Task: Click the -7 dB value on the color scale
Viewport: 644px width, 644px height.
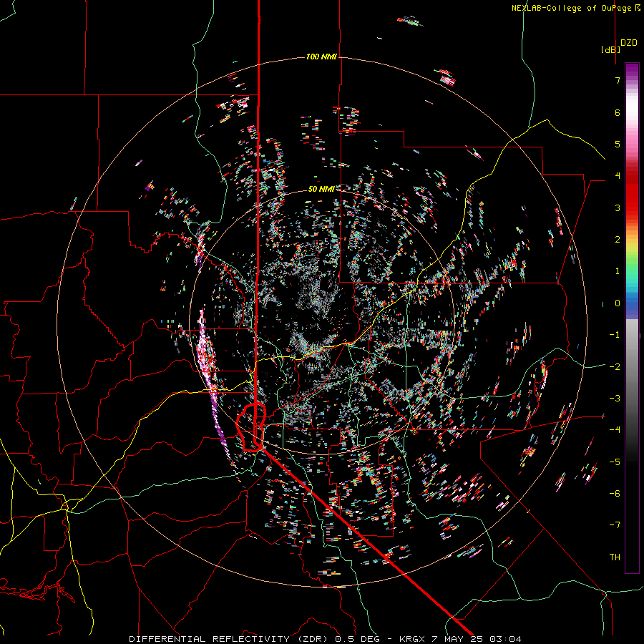Action: point(615,525)
